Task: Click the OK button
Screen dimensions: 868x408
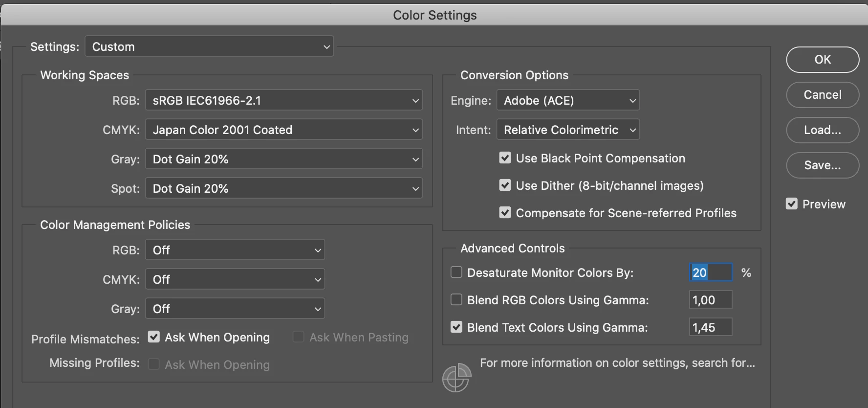Action: point(822,59)
